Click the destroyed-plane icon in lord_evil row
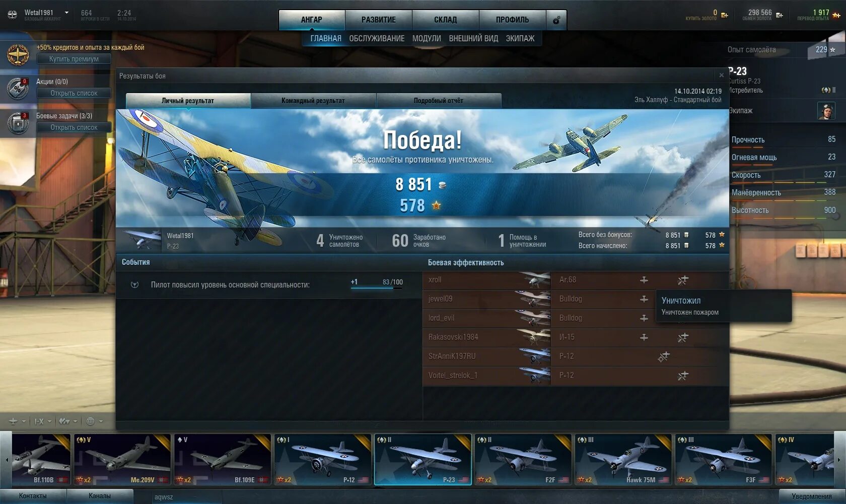This screenshot has height=504, width=846. [644, 318]
